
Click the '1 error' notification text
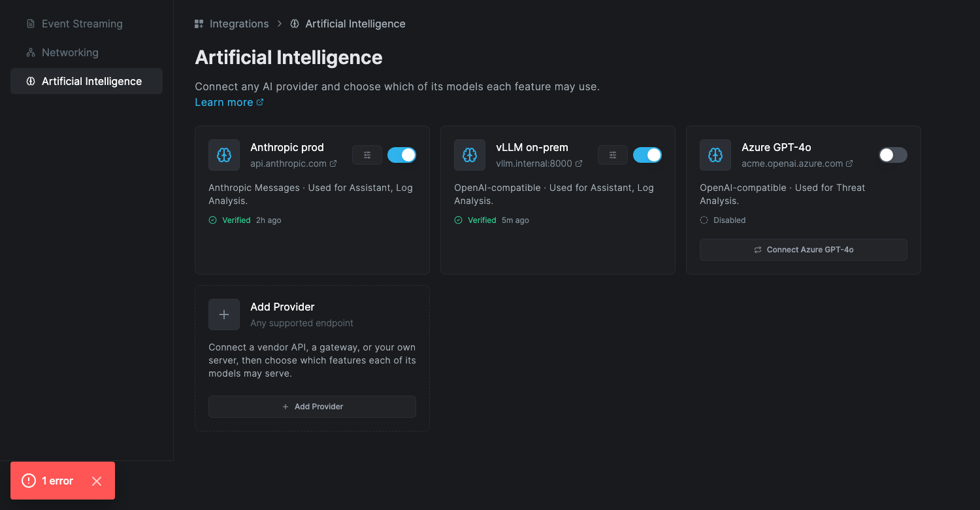tap(57, 481)
